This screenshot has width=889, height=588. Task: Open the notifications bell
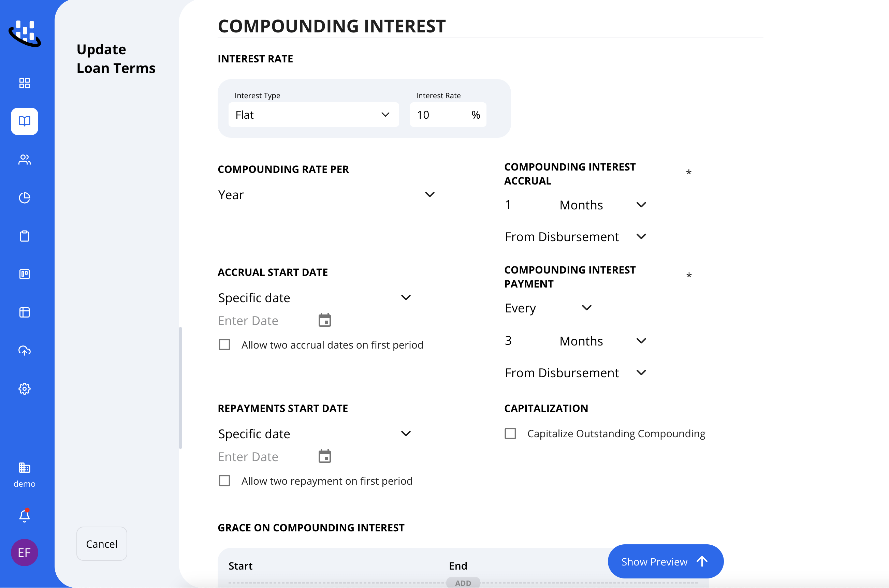click(24, 515)
